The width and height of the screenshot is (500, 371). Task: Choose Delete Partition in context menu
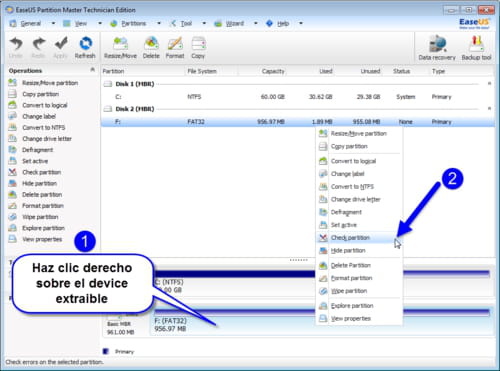pyautogui.click(x=359, y=265)
